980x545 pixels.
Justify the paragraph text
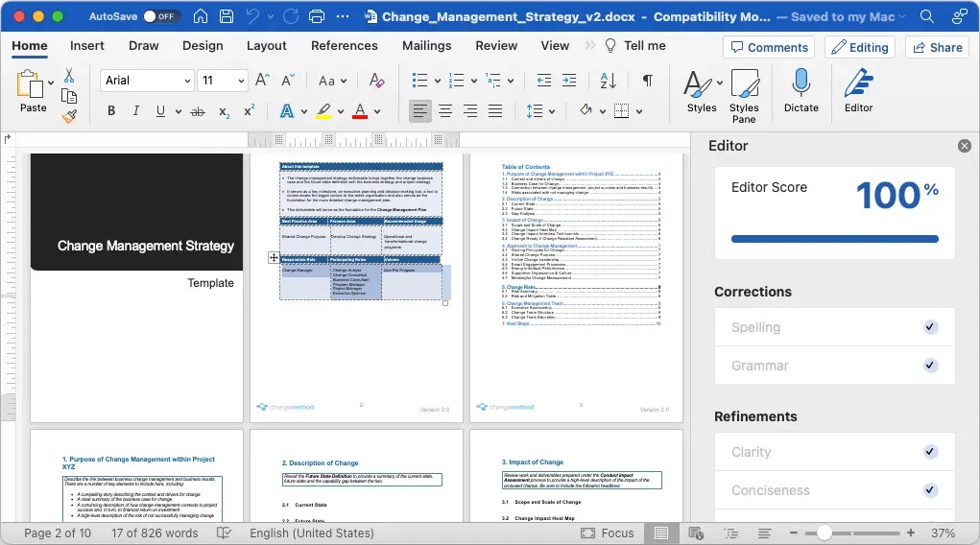pos(495,111)
